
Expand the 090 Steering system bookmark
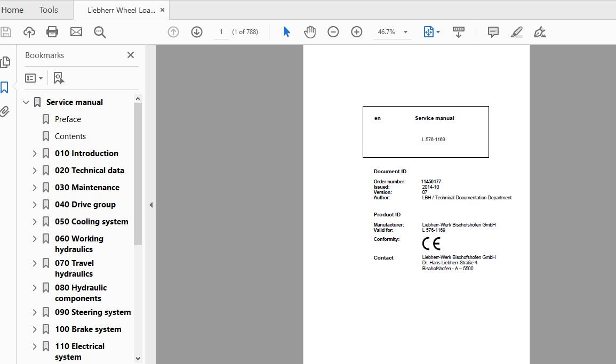pos(35,312)
